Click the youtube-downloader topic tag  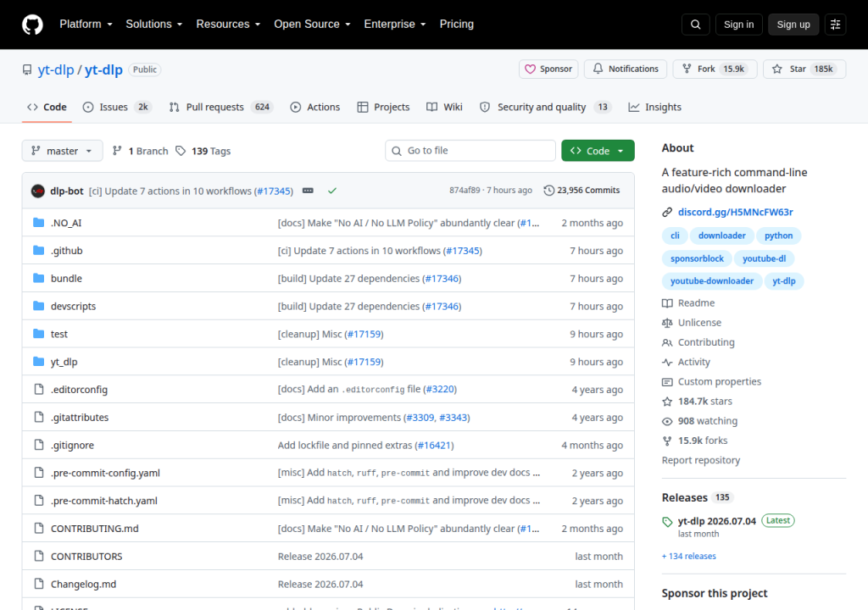tap(712, 281)
